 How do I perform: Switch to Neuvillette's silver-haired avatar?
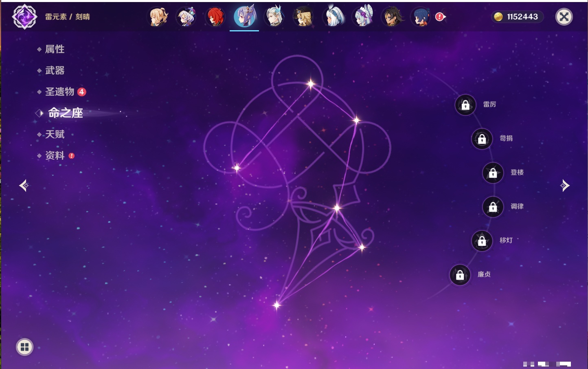pos(274,17)
